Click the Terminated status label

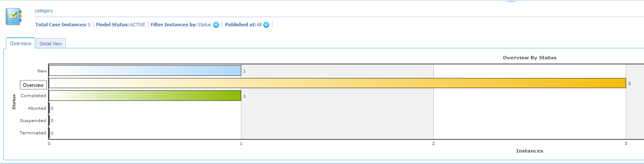pos(33,133)
